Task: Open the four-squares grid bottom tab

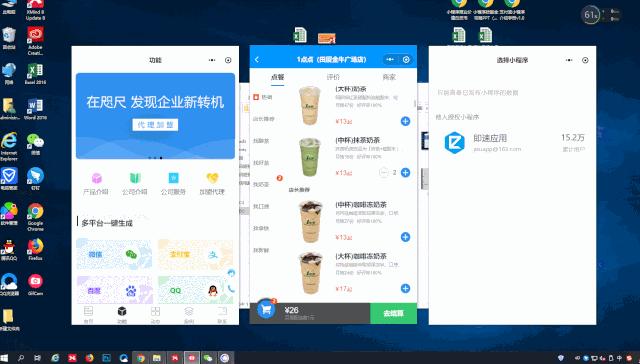Action: point(155,315)
